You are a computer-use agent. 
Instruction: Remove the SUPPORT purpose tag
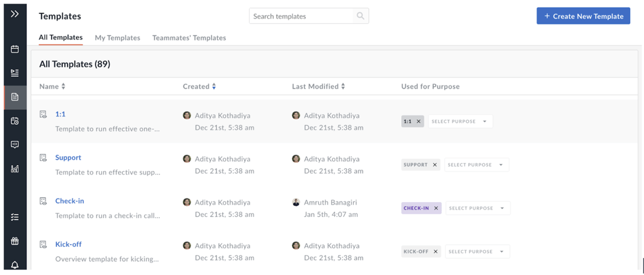(435, 165)
